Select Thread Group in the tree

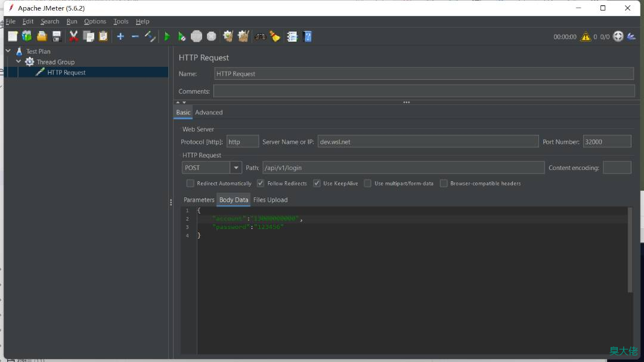pyautogui.click(x=55, y=62)
